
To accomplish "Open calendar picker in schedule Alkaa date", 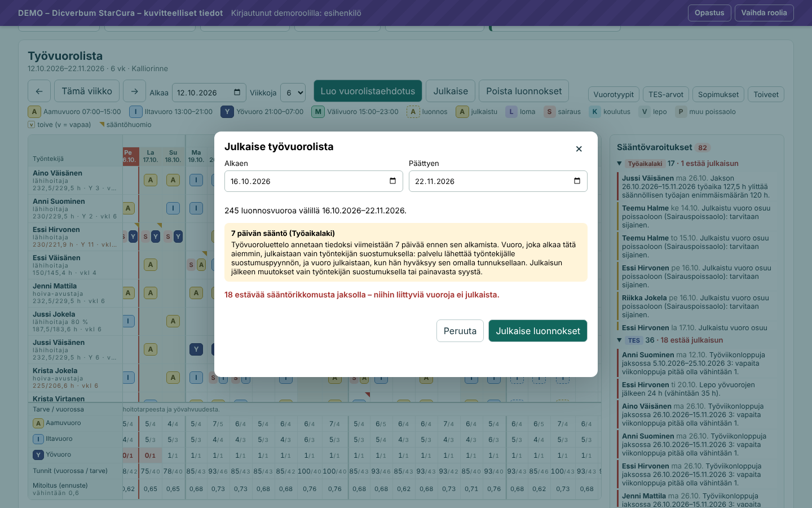I will pyautogui.click(x=237, y=93).
